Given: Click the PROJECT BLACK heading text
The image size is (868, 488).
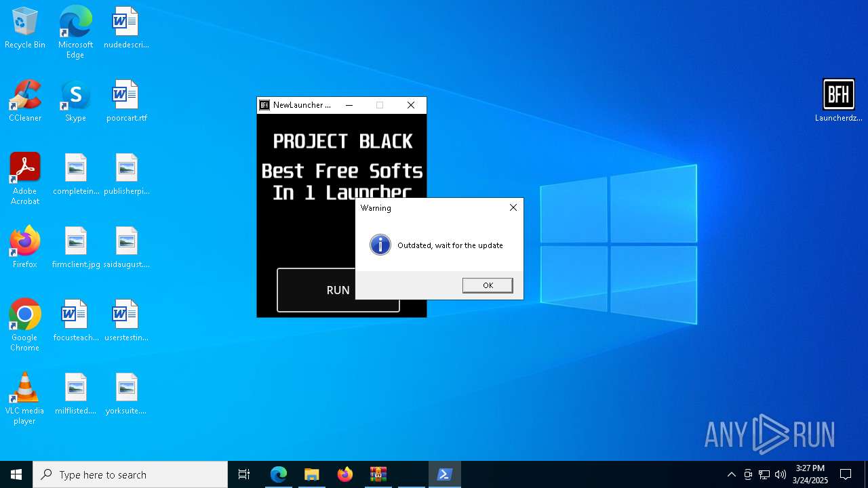Looking at the screenshot, I should click(342, 141).
